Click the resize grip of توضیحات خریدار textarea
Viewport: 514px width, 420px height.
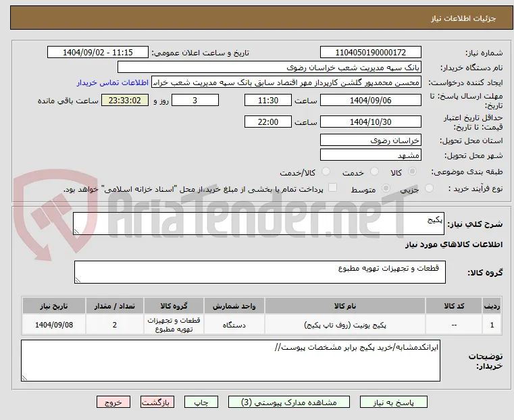click(x=24, y=377)
